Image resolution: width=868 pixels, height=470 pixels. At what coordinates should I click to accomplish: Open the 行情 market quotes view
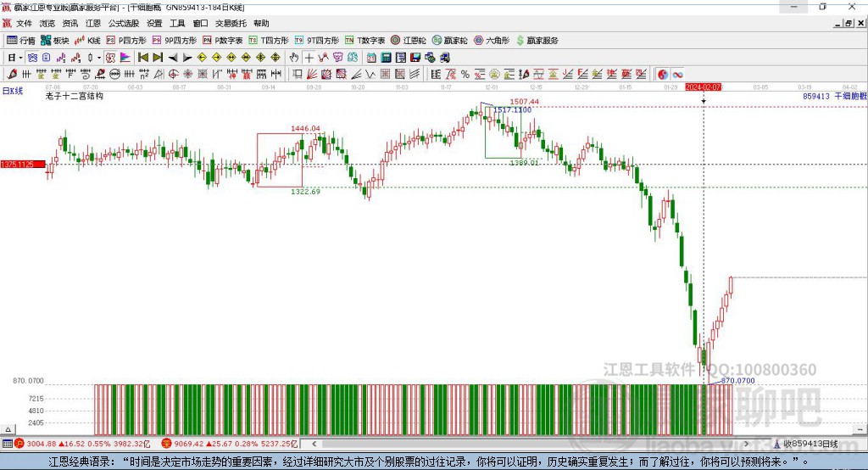(21, 41)
